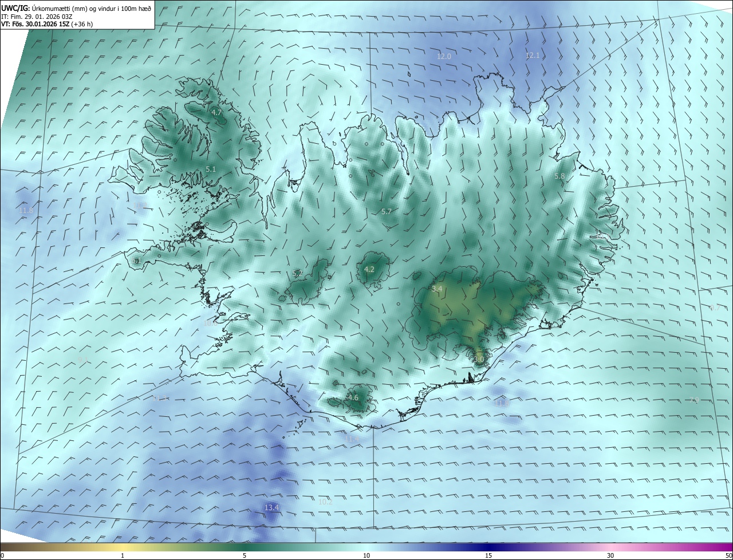The height and width of the screenshot is (560, 733).
Task: Click the 4.6 value on the southern glacier
Action: 353,397
